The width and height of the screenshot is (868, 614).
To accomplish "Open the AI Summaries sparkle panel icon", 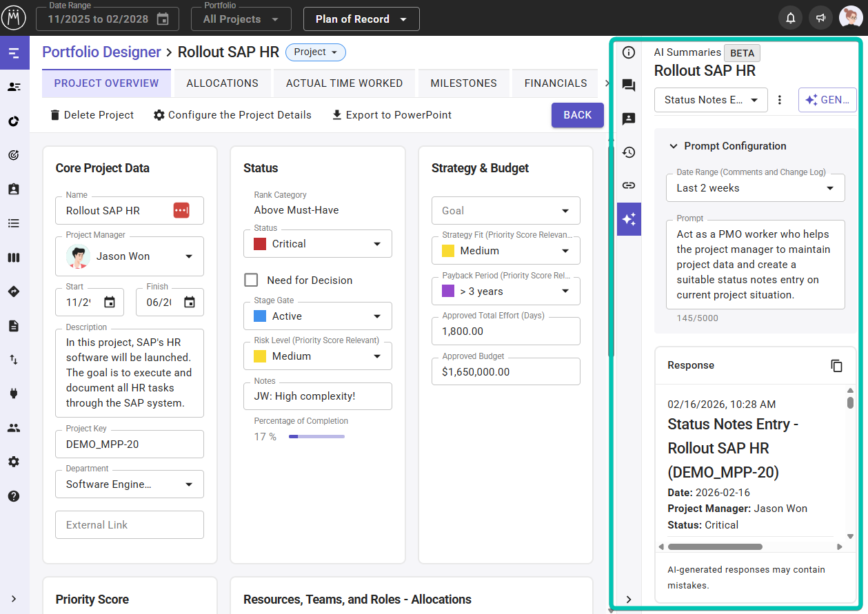I will coord(629,219).
